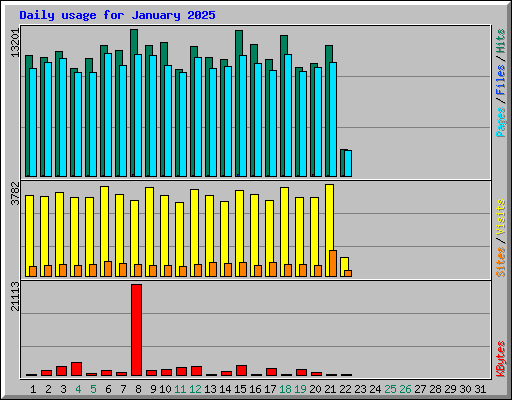Select the day 31 label on the x-axis

coord(480,389)
